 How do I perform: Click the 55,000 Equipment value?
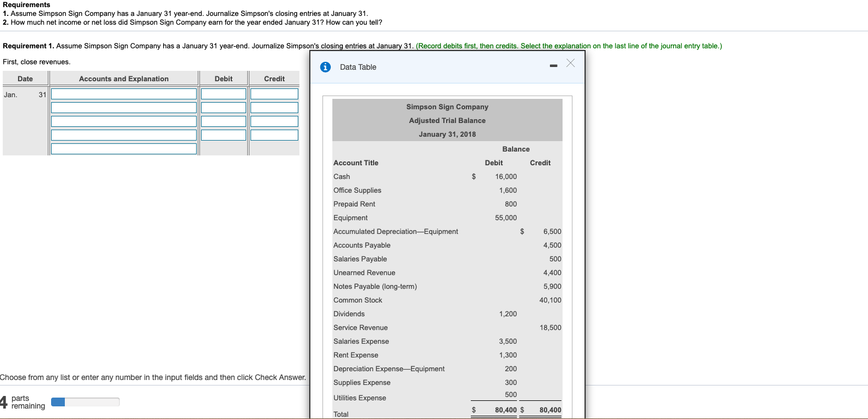506,217
